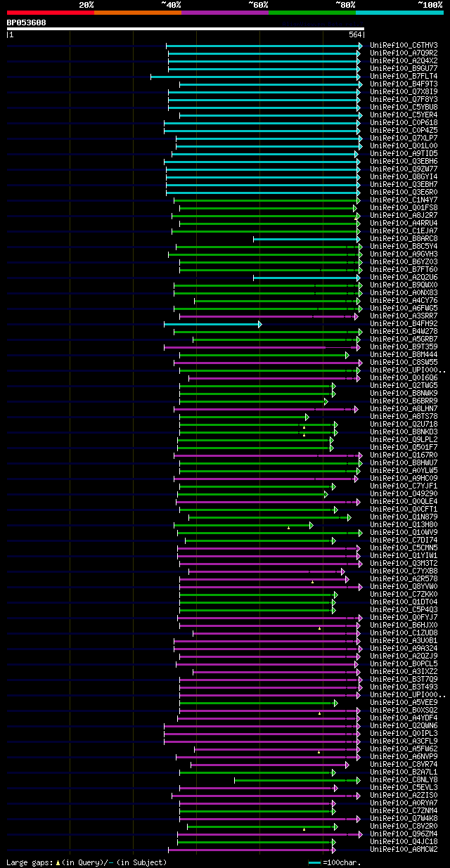Click the arrowhead of the Q1N879 alignment
Viewport: 450px width, 868px height.
tap(349, 517)
